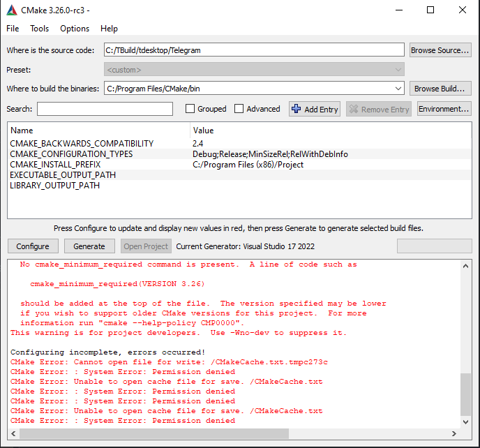The height and width of the screenshot is (448, 480).
Task: Click the value 2.4 cell
Action: click(197, 143)
